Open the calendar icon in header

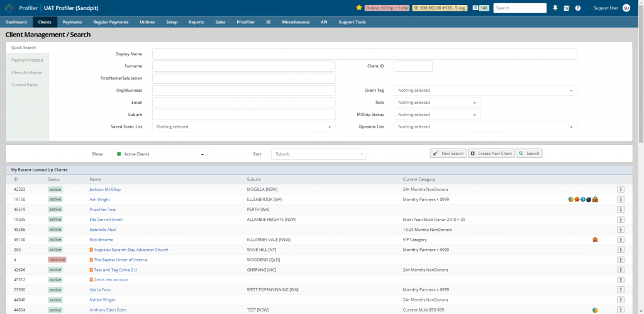coord(567,8)
